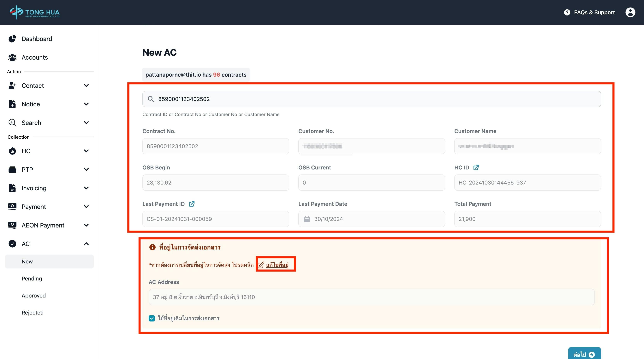Screen dimensions: 644x359
Task: Click the search magnifier icon in search box
Action: 151,99
